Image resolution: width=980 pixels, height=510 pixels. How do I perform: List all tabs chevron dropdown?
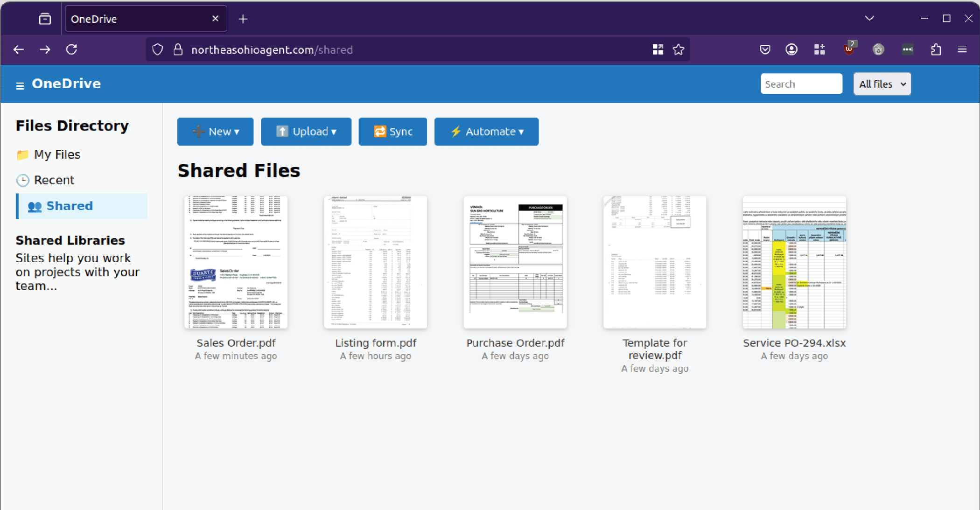[869, 18]
